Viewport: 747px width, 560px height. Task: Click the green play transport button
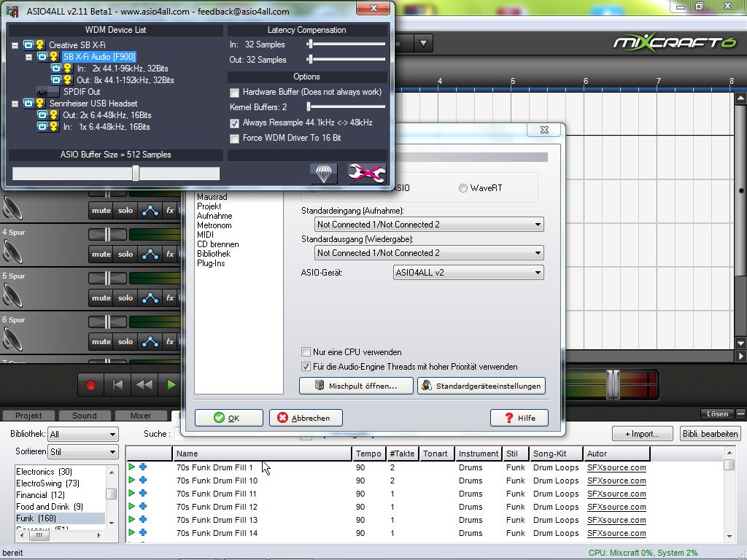(171, 385)
